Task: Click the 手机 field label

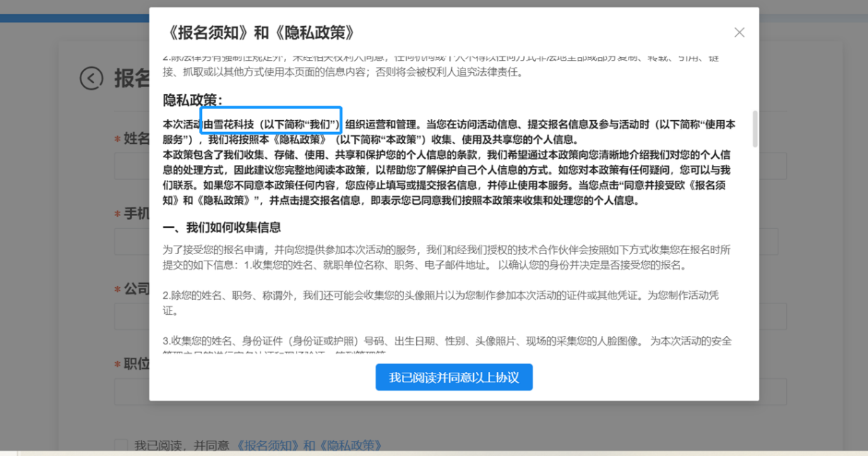Action: (x=136, y=213)
